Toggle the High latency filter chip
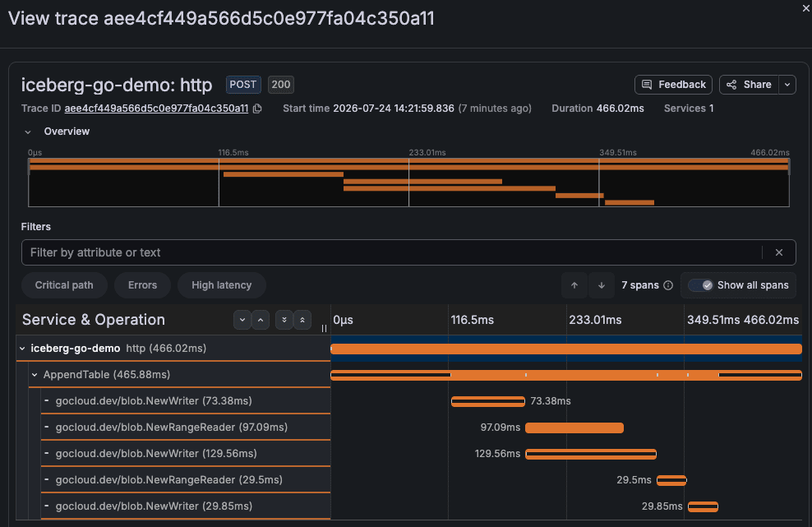 222,285
